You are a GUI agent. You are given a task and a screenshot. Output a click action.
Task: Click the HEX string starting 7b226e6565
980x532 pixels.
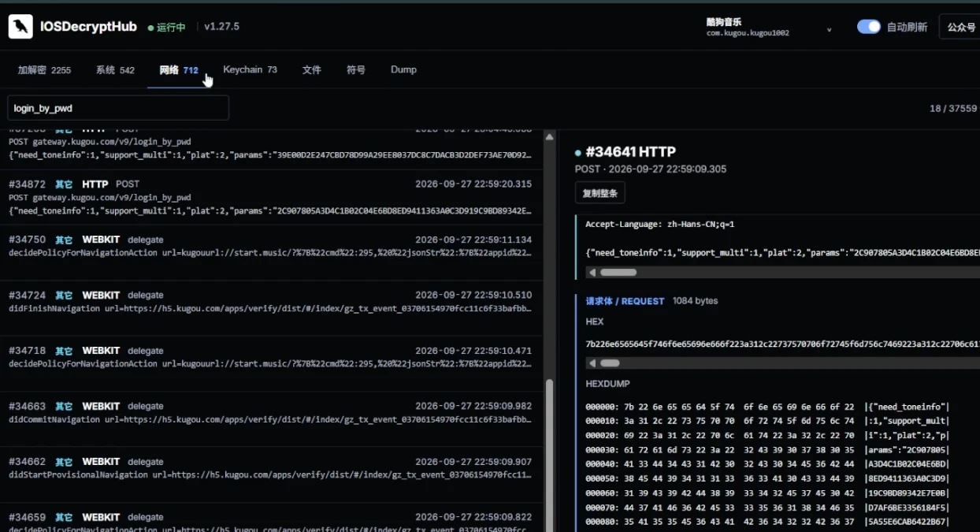point(782,344)
